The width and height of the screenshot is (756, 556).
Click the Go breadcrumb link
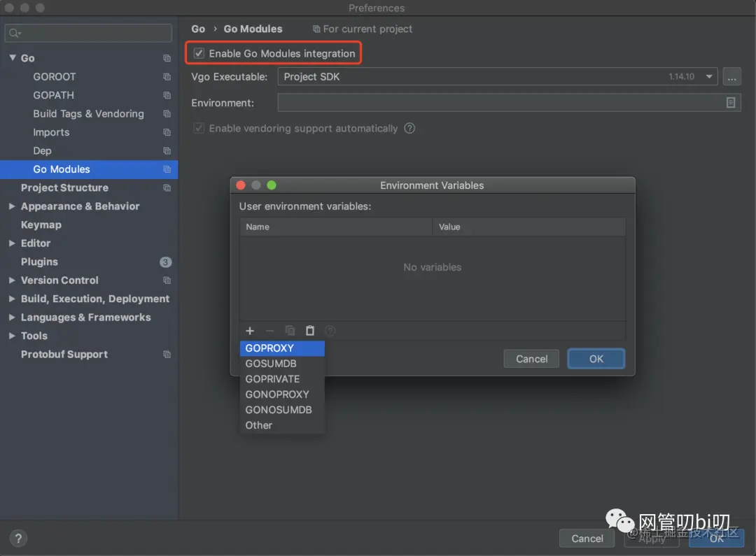tap(198, 29)
